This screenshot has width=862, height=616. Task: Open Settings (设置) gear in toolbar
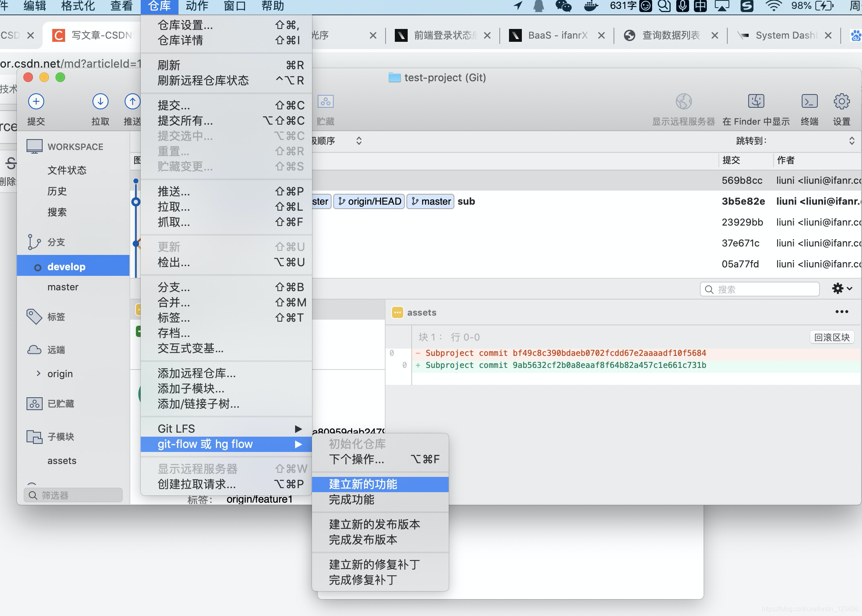[841, 102]
